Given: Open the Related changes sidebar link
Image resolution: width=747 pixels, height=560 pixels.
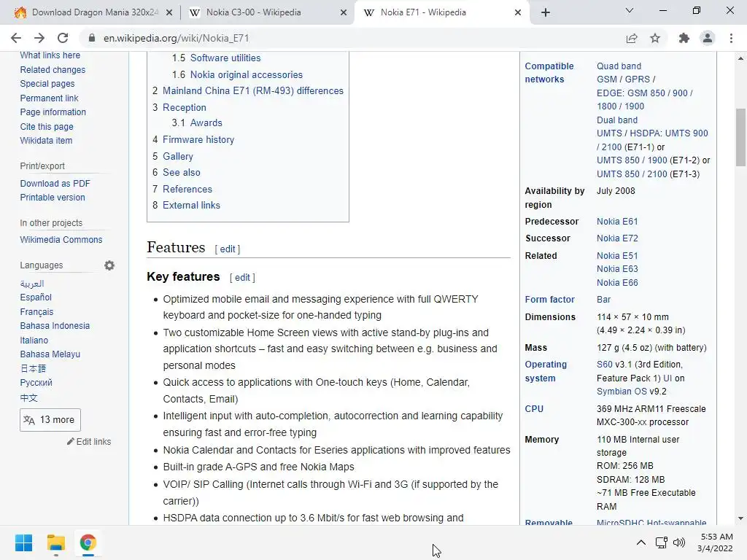Looking at the screenshot, I should coord(53,69).
